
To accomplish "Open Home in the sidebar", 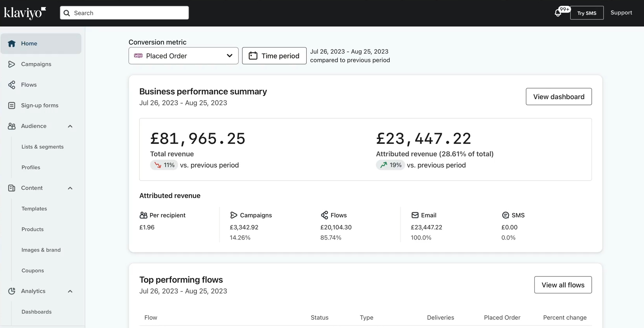I will 41,43.
